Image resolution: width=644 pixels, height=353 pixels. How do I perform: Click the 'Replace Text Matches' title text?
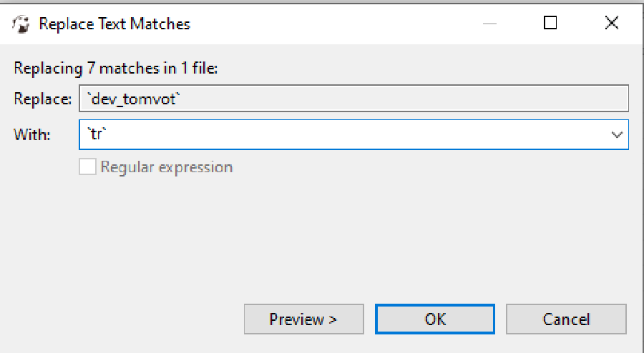tap(114, 24)
